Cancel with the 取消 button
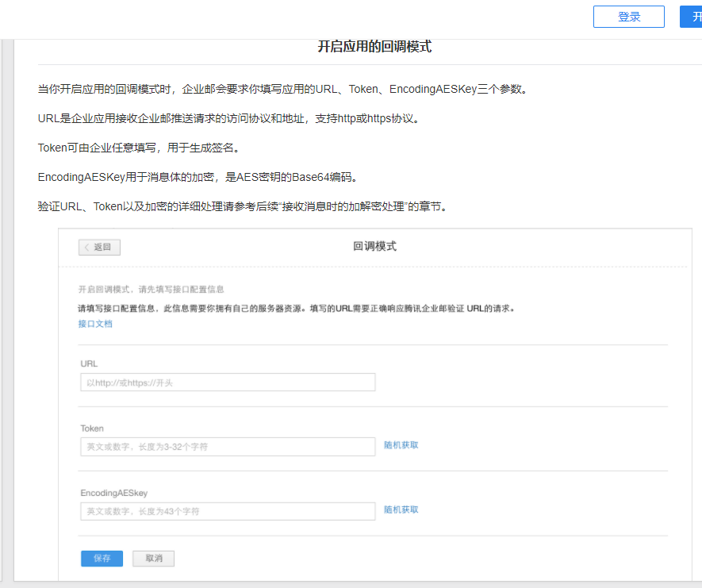 pos(153,559)
